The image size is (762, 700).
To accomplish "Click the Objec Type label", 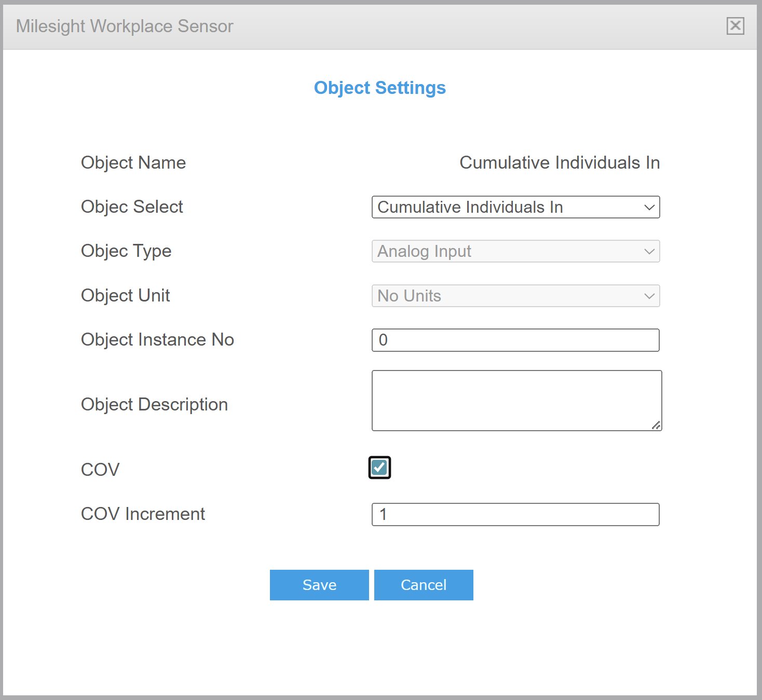I will tap(126, 251).
